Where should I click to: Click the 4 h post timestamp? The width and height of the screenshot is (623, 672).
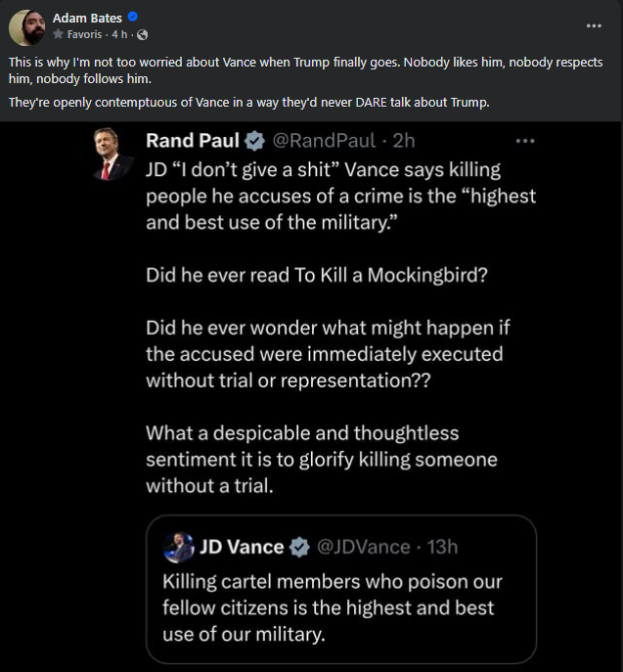[118, 34]
